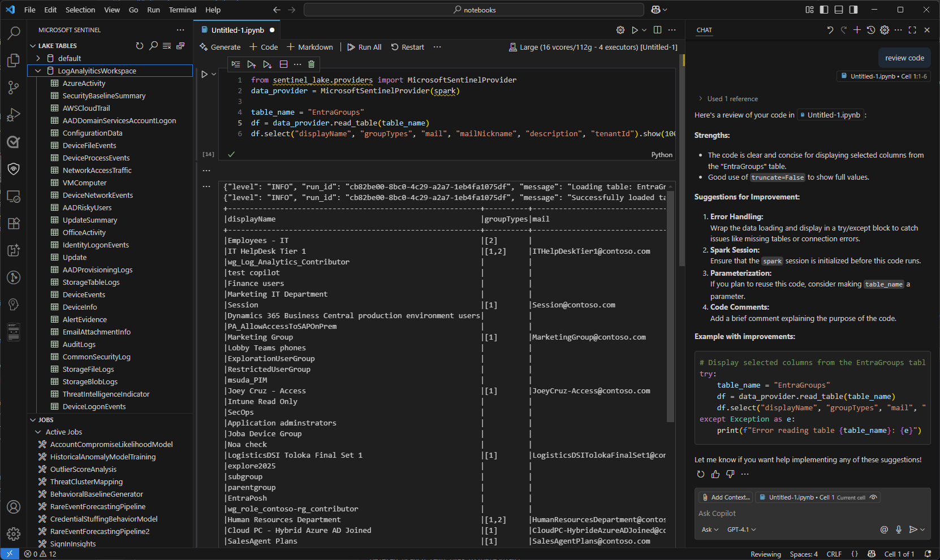Viewport: 940px width, 560px height.
Task: Open the Terminal menu
Action: [182, 10]
